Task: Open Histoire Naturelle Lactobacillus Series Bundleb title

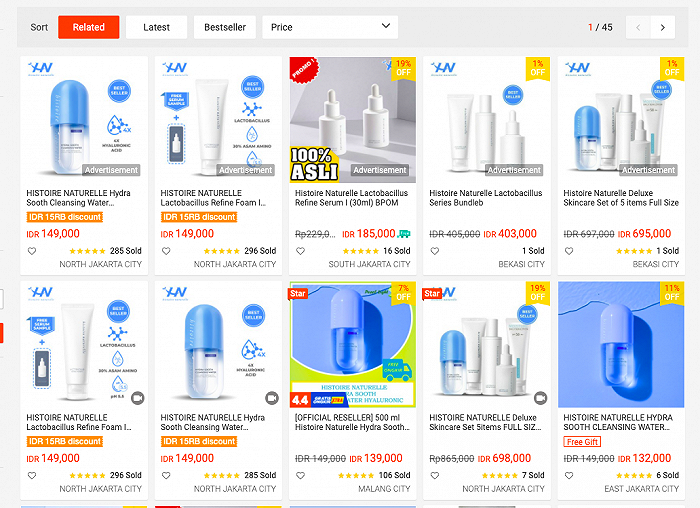Action: (486, 198)
